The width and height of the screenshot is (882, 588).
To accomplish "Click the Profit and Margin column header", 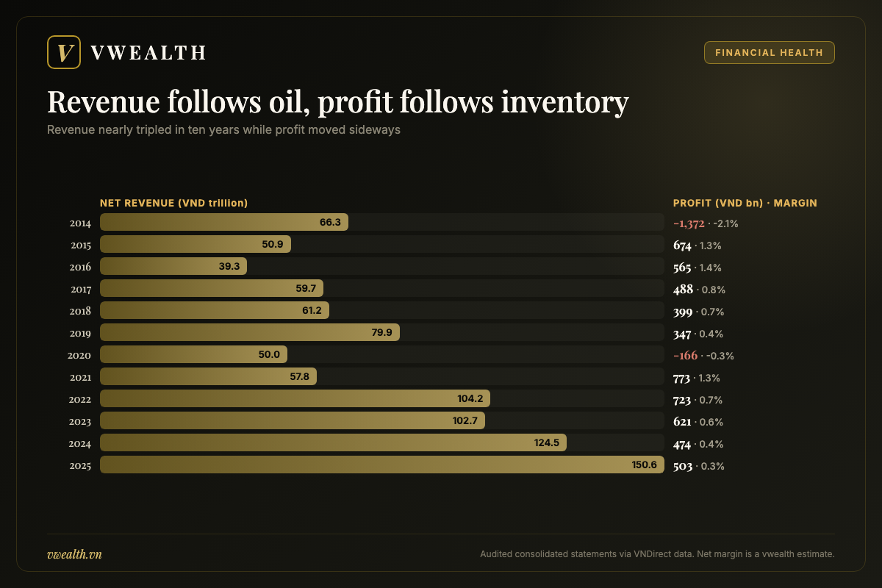I will (x=745, y=203).
